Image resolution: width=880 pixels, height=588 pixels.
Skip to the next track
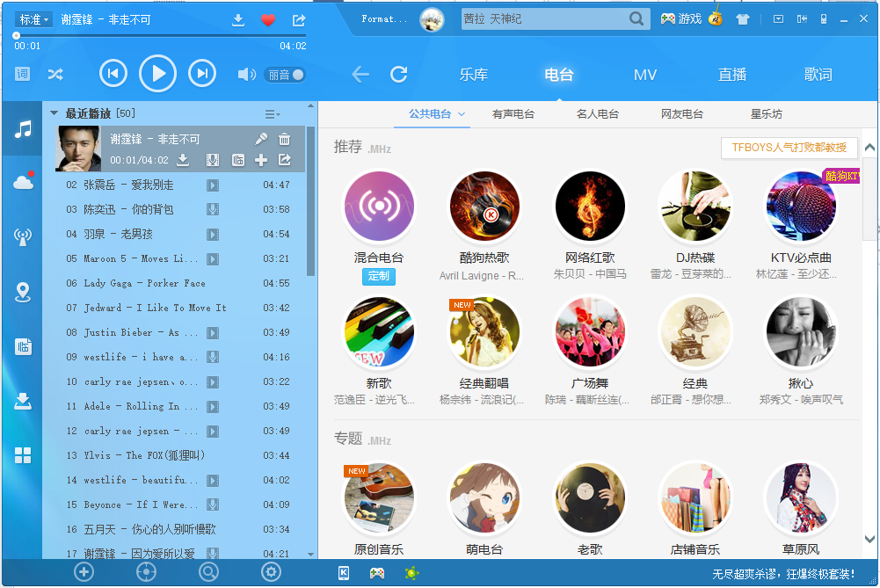tap(202, 74)
